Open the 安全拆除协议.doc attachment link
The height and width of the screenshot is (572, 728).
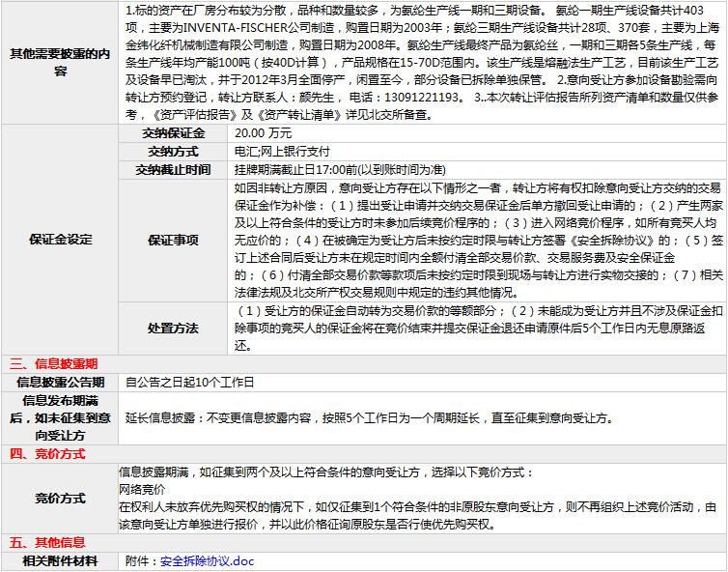[208, 560]
